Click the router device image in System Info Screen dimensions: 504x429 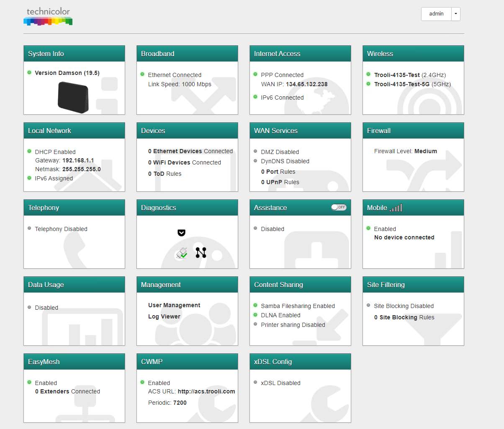click(73, 97)
